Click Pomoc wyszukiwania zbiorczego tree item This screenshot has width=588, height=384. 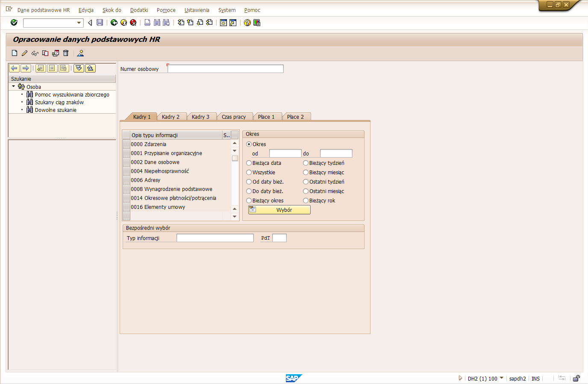[72, 95]
